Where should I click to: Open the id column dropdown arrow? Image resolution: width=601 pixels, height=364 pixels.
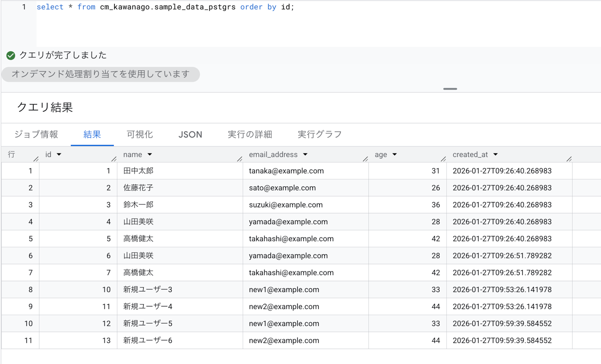pos(59,154)
